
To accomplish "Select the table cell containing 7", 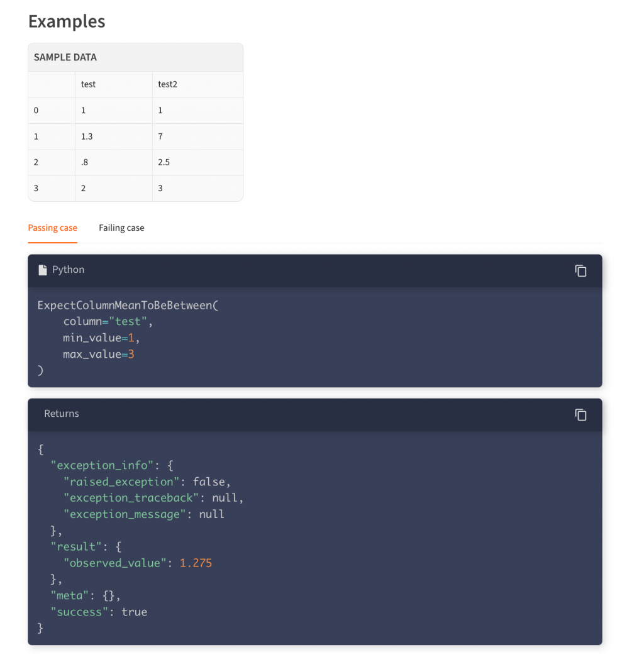I will 160,136.
